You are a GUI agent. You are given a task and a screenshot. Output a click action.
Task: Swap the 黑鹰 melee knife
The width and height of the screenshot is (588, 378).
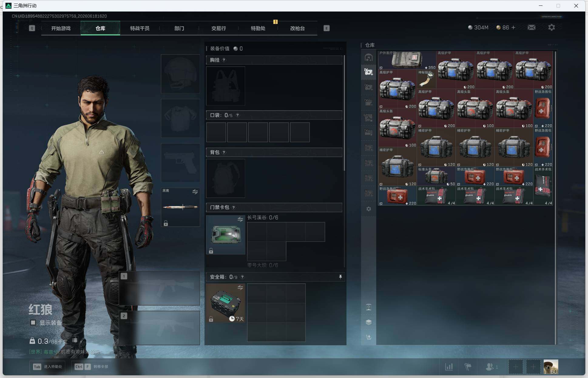[x=195, y=192]
